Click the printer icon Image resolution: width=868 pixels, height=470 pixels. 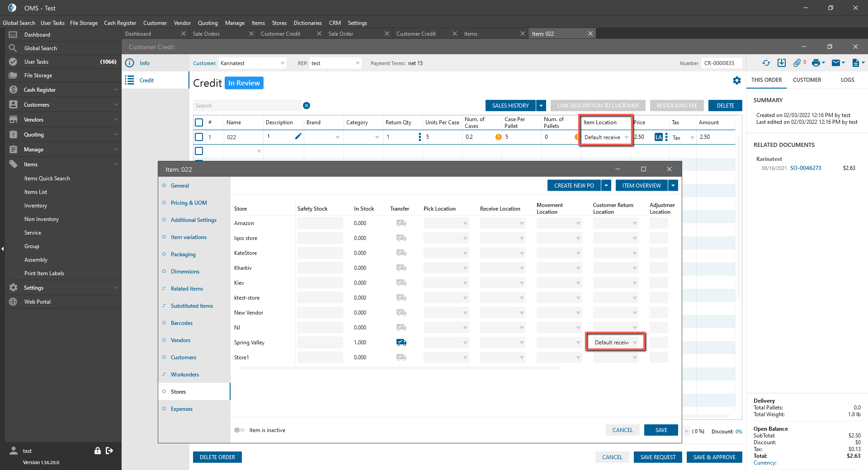pos(816,63)
